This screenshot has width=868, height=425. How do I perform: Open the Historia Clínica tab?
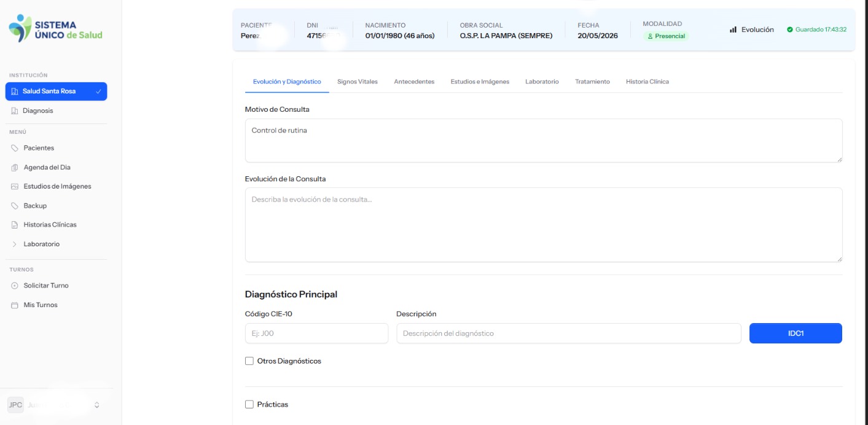pyautogui.click(x=647, y=82)
